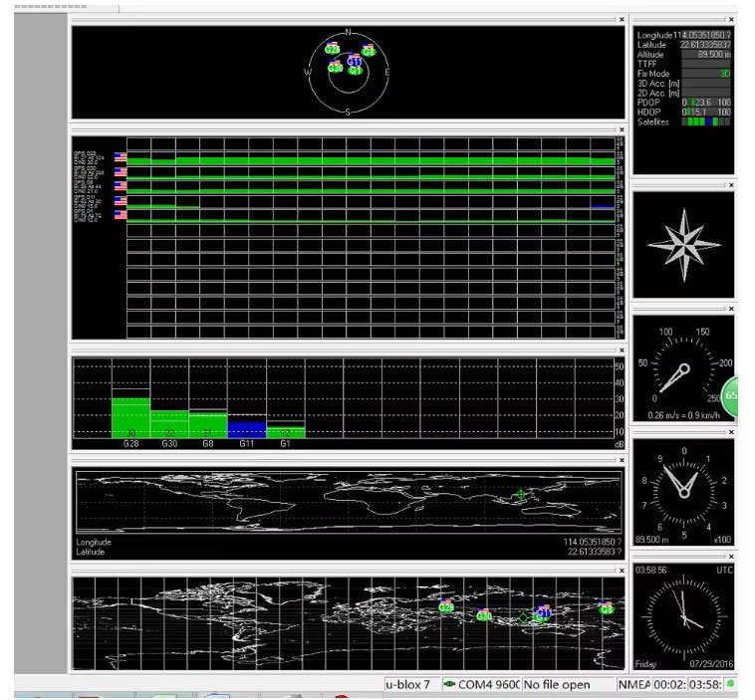The height and width of the screenshot is (700, 755).
Task: Click the altimeter dial hands
Action: (x=680, y=481)
